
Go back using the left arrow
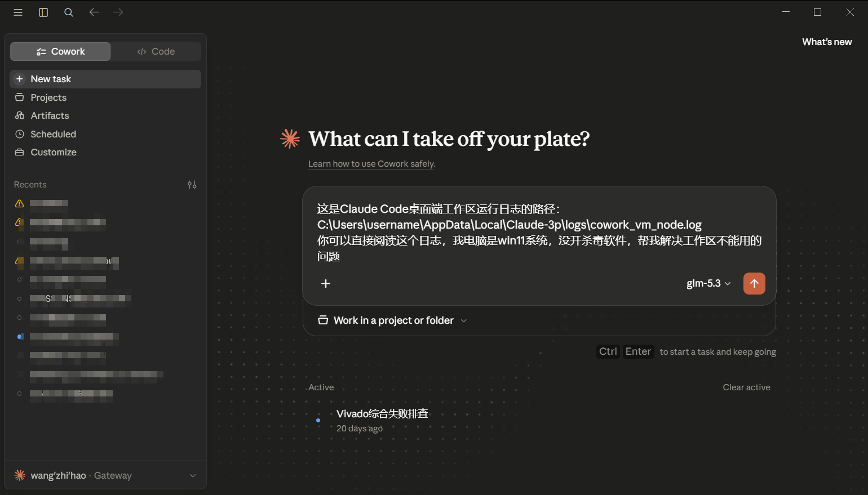pyautogui.click(x=94, y=12)
